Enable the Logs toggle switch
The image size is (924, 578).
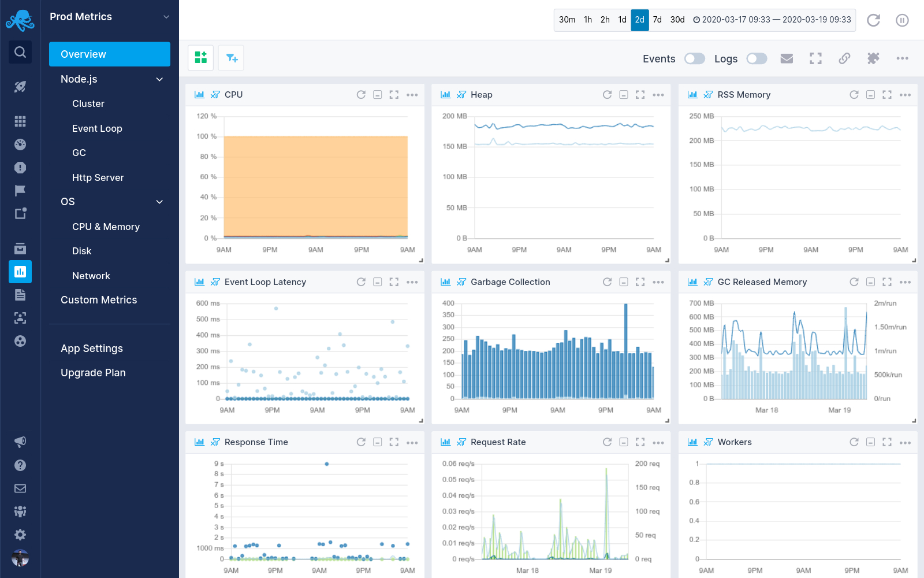coord(757,58)
